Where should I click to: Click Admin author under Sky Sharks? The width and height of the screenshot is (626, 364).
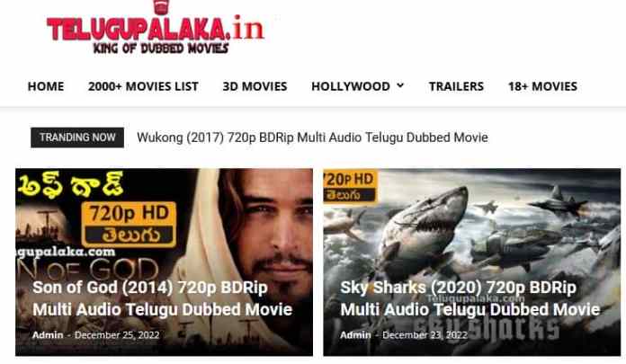(x=355, y=335)
